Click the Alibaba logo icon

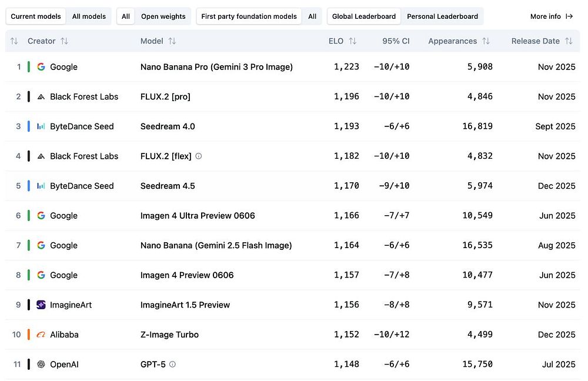41,335
